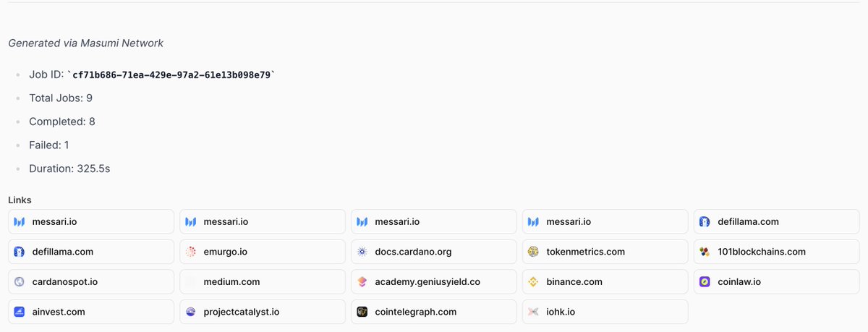This screenshot has height=332, width=868.
Task: Open the medium.com link chip
Action: point(263,281)
